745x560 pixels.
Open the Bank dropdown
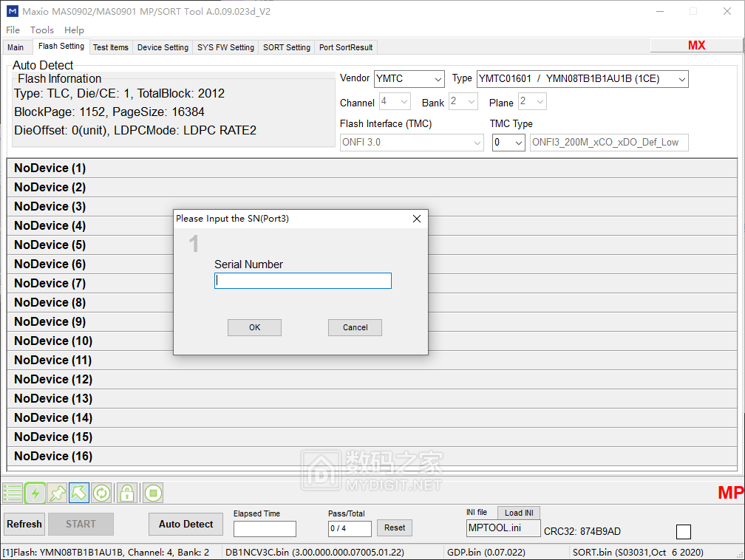click(x=463, y=101)
